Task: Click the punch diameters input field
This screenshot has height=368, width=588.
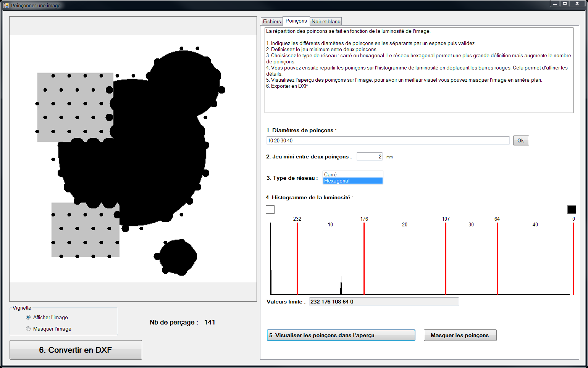Action: [x=388, y=140]
